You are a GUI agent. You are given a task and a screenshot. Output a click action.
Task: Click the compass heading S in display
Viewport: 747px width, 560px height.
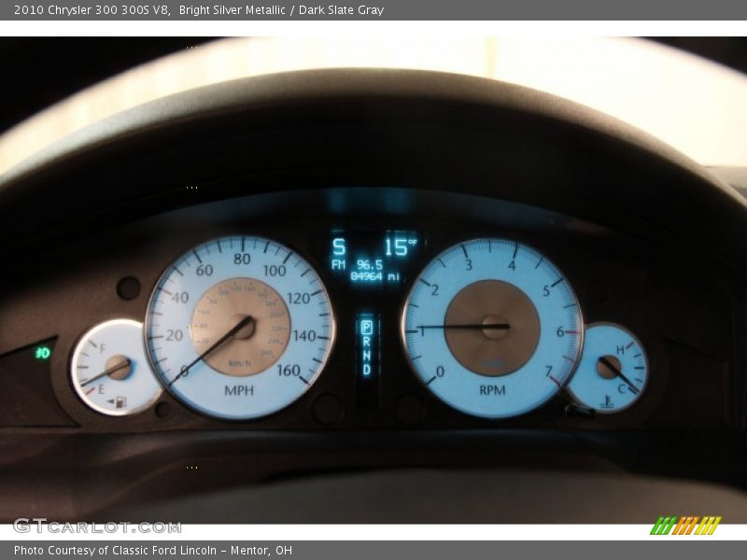click(339, 247)
